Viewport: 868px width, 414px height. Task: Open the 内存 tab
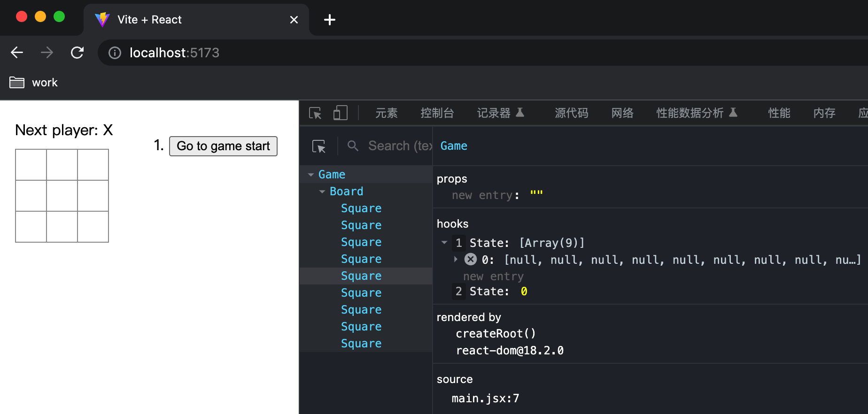(824, 113)
